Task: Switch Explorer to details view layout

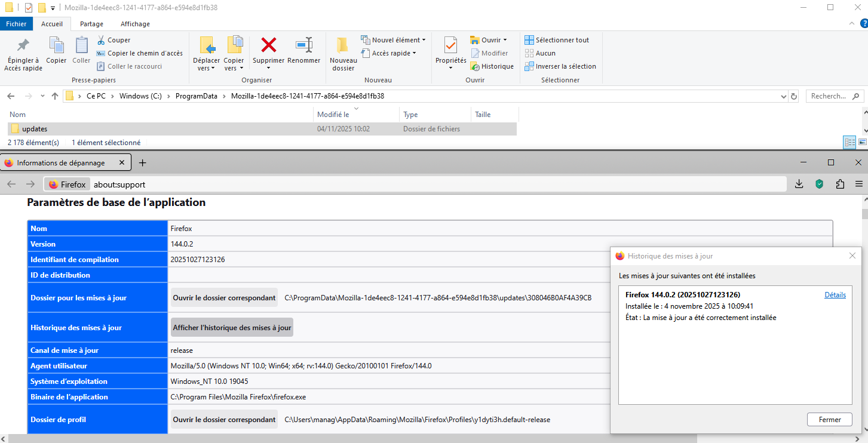Action: pyautogui.click(x=849, y=142)
